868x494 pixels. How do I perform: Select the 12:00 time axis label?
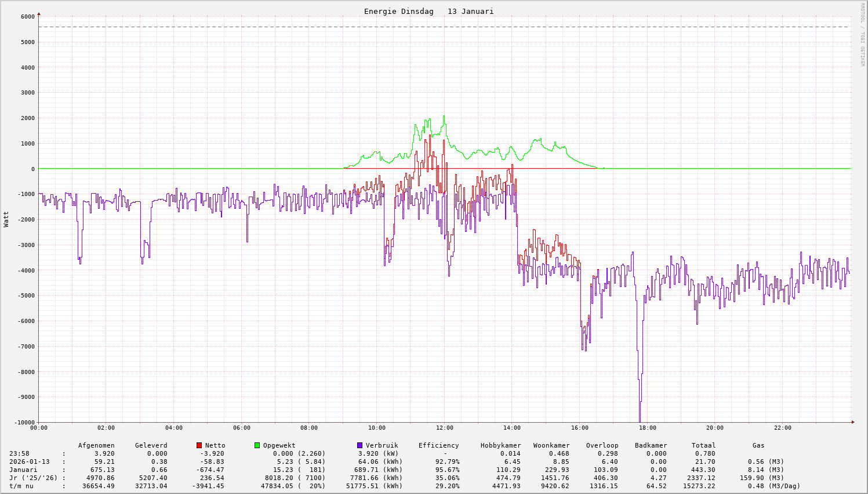[445, 428]
